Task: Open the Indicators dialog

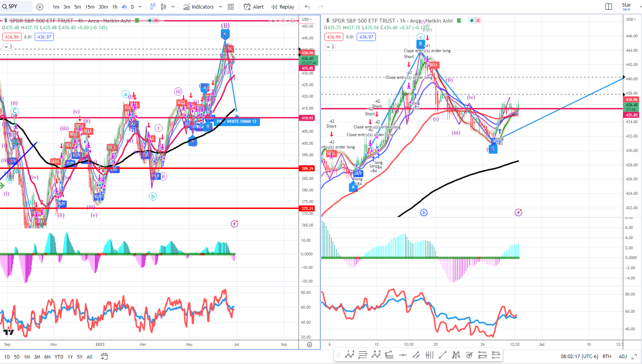Action: (199, 7)
